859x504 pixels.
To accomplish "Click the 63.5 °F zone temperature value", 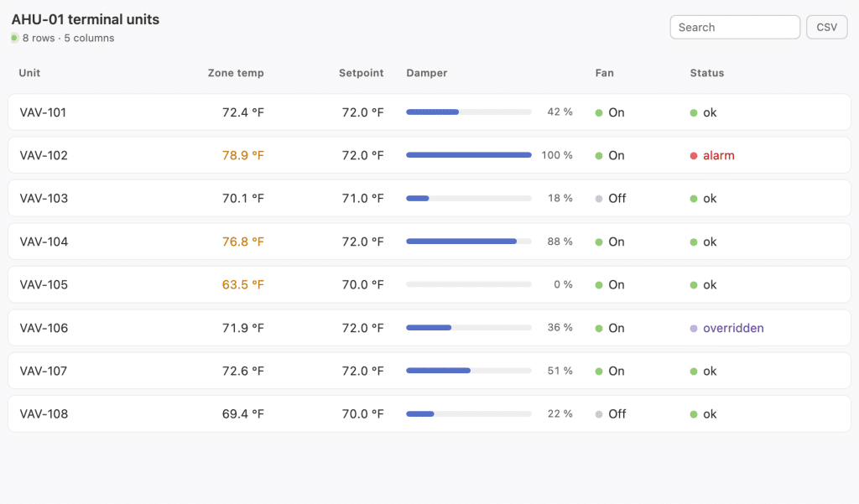I will (x=242, y=285).
